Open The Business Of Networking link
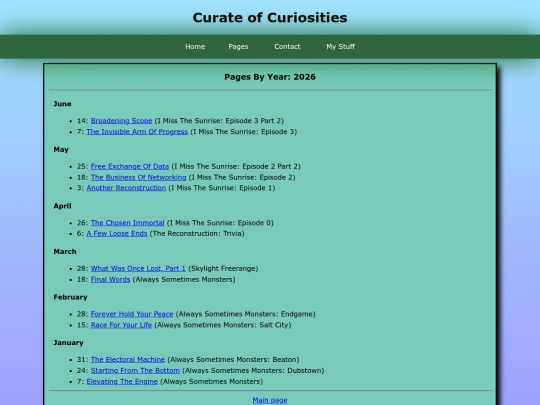 [x=138, y=177]
